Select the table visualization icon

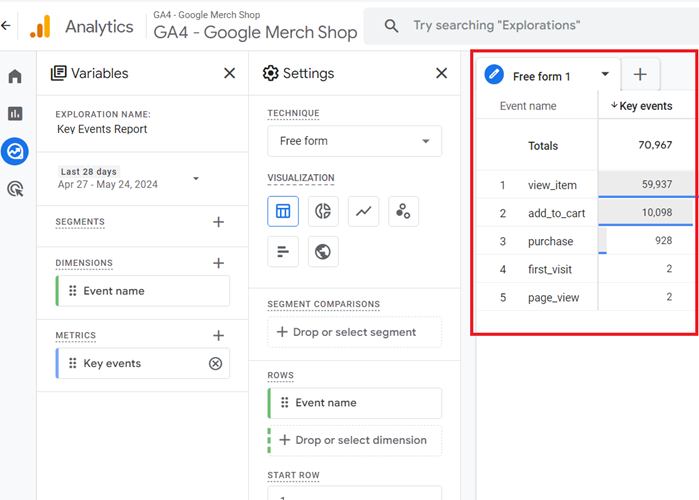point(283,211)
